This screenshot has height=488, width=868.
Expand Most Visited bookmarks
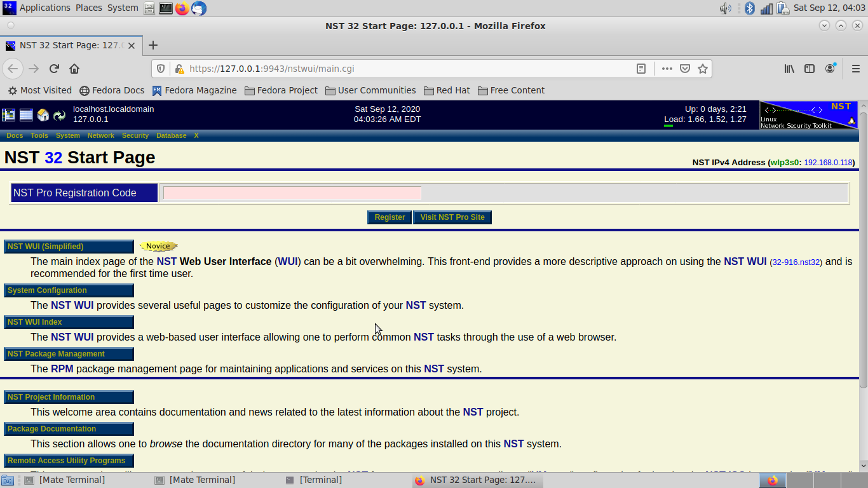tap(39, 90)
